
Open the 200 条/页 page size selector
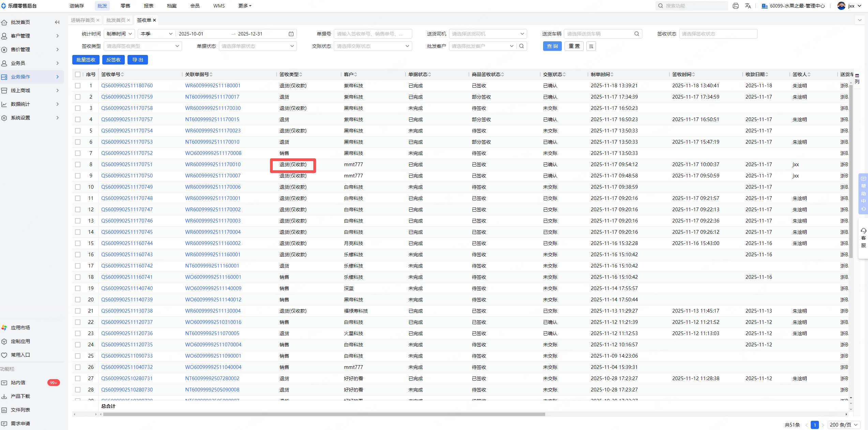tap(843, 425)
